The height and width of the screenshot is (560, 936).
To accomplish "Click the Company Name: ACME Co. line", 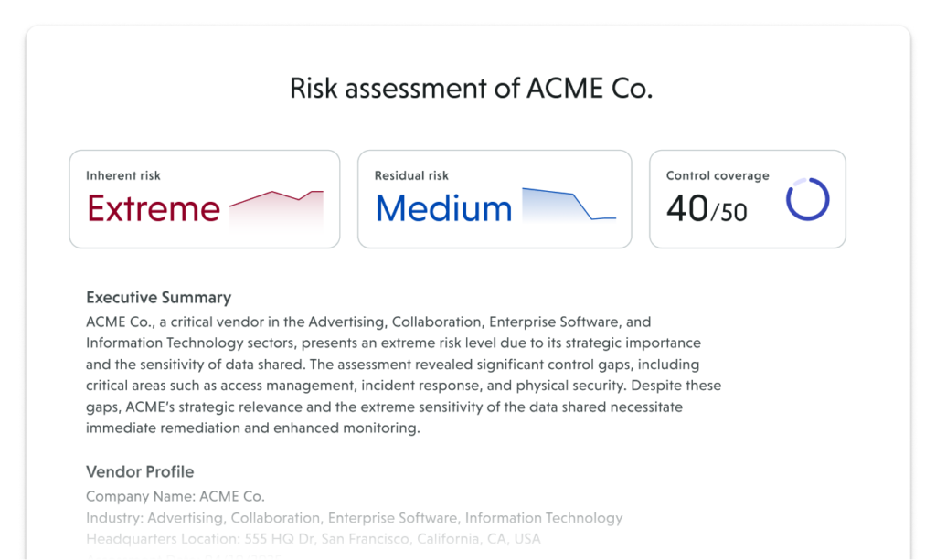I will pos(175,497).
